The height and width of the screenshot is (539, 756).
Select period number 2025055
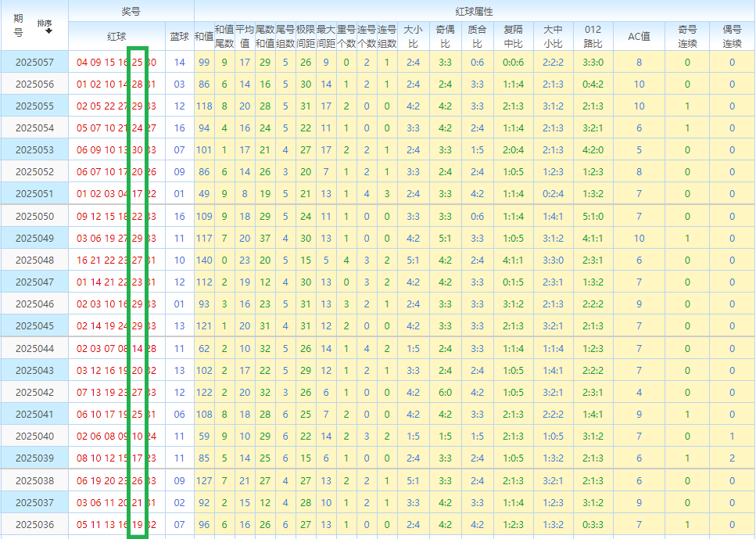(34, 106)
